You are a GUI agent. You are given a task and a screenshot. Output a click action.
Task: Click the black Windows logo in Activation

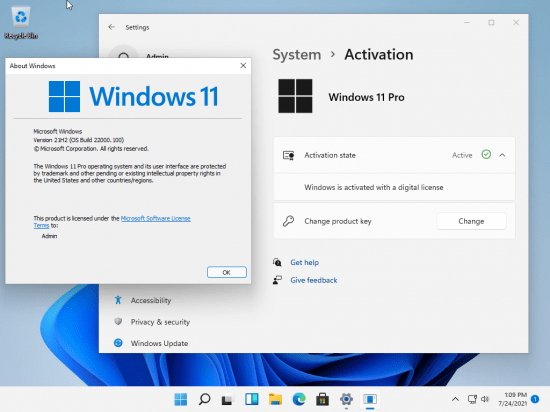[x=295, y=96]
